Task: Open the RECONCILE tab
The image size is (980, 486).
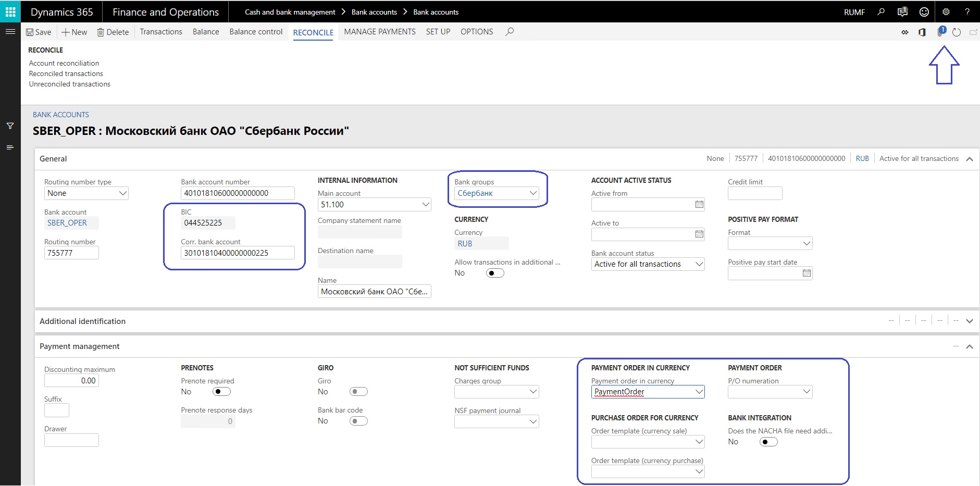Action: (313, 32)
